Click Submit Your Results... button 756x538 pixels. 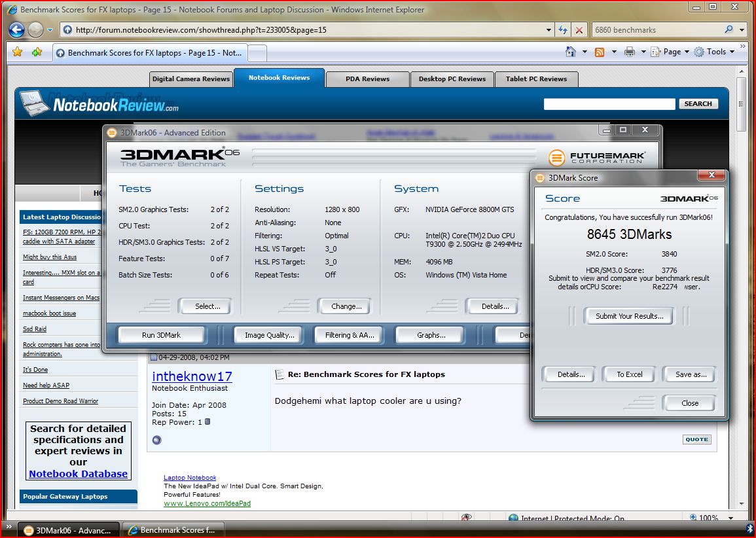click(x=629, y=316)
